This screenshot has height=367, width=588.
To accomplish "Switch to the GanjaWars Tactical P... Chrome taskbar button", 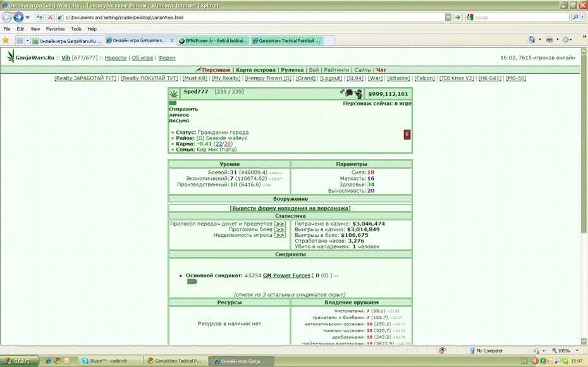I will (x=176, y=361).
